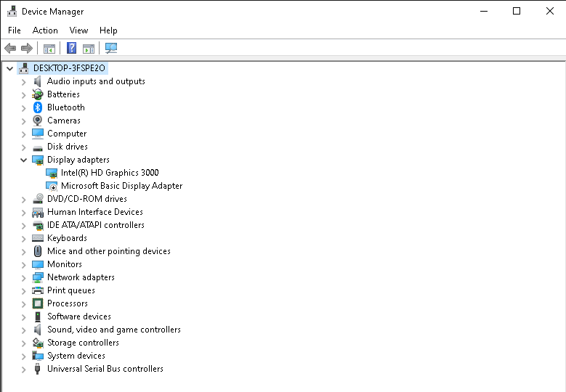Select the Keyboards label
Image resolution: width=566 pixels, height=392 pixels.
tap(67, 238)
